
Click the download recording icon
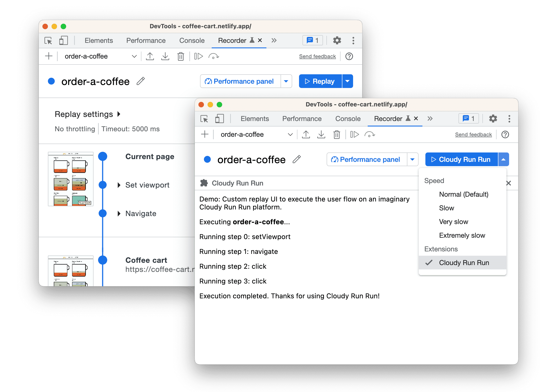(x=164, y=57)
